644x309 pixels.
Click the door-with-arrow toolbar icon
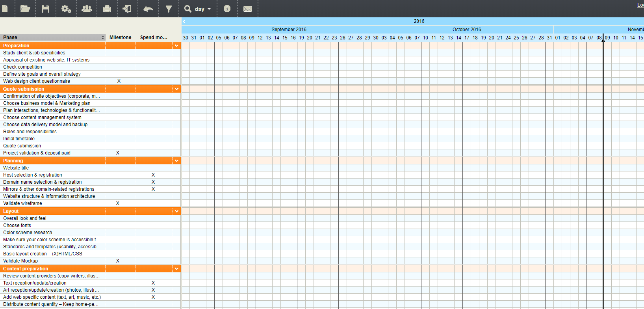127,9
